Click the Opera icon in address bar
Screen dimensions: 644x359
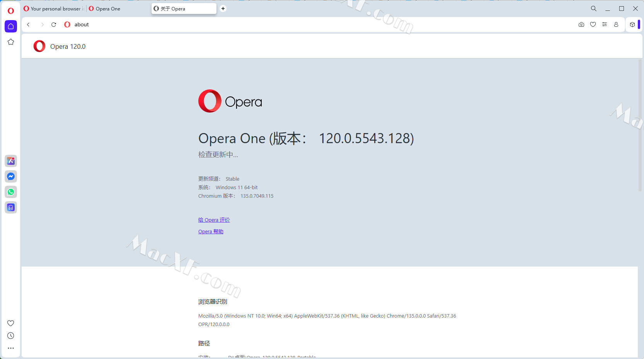tap(67, 24)
